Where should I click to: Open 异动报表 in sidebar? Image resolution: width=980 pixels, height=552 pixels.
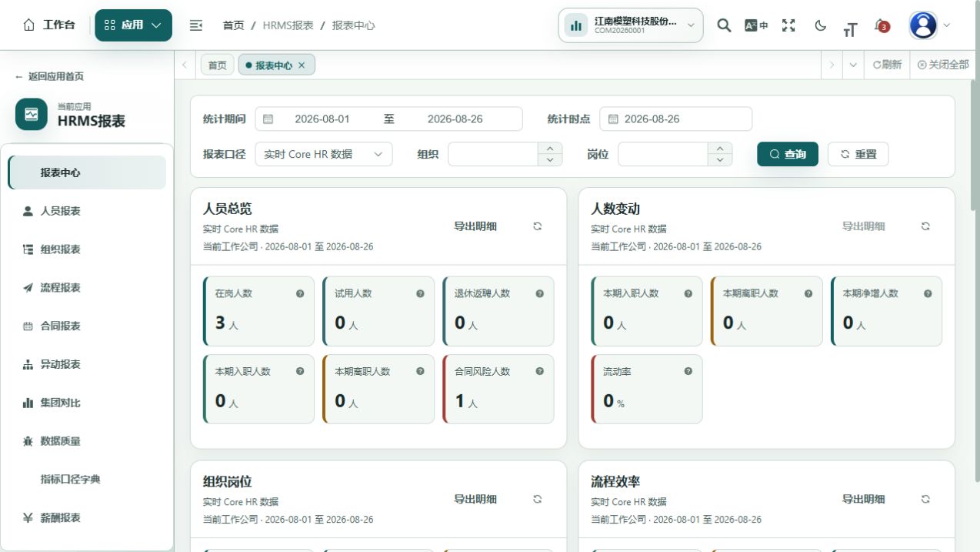coord(87,364)
